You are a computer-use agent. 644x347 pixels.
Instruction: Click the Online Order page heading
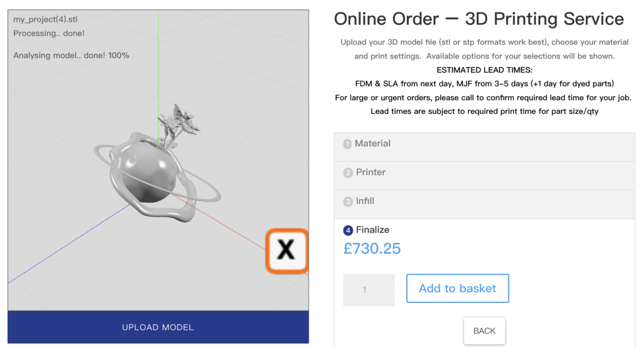coord(479,19)
